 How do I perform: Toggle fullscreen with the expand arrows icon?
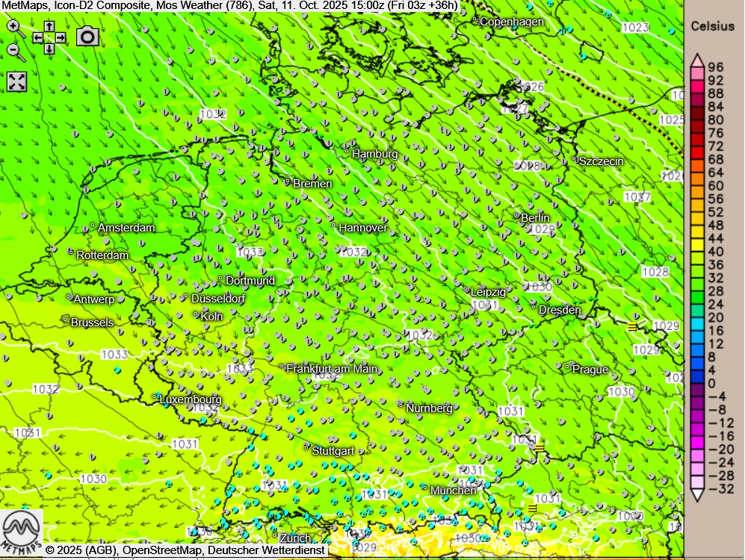tap(16, 81)
